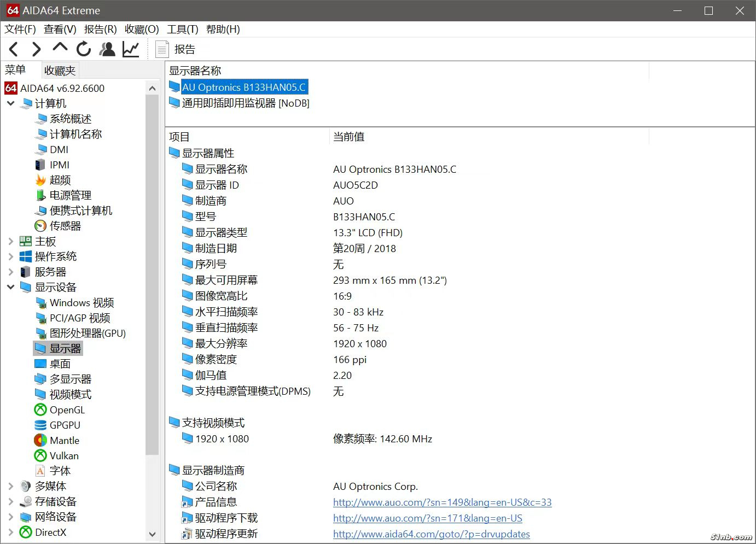Open the 工具(T) menu
This screenshot has width=756, height=544.
(x=182, y=29)
